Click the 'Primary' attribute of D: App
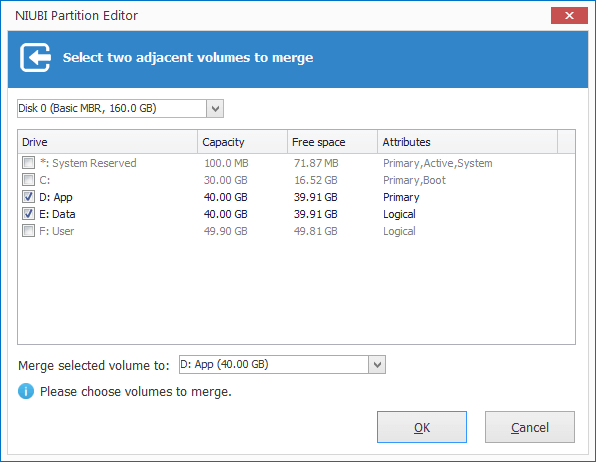This screenshot has height=462, width=596. coord(401,197)
